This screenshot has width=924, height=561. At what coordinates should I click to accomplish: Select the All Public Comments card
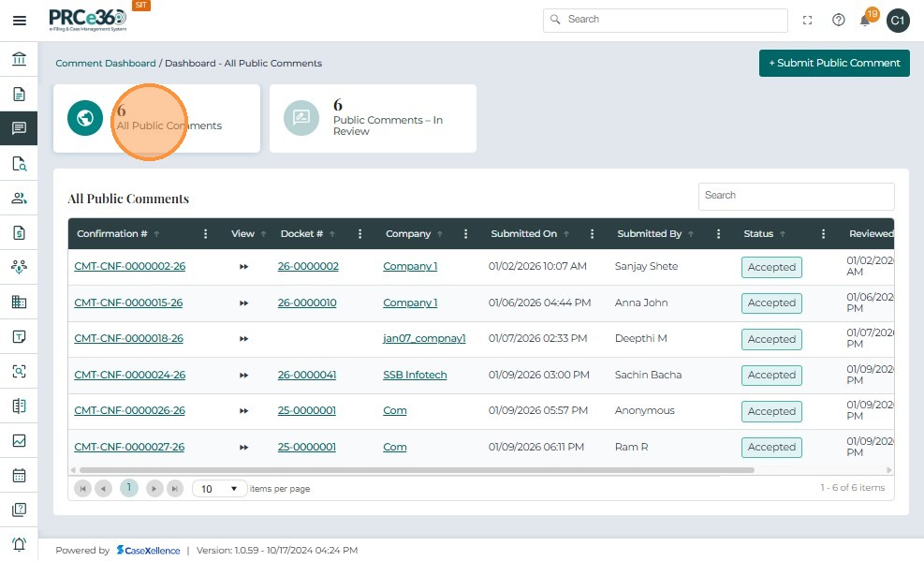156,118
